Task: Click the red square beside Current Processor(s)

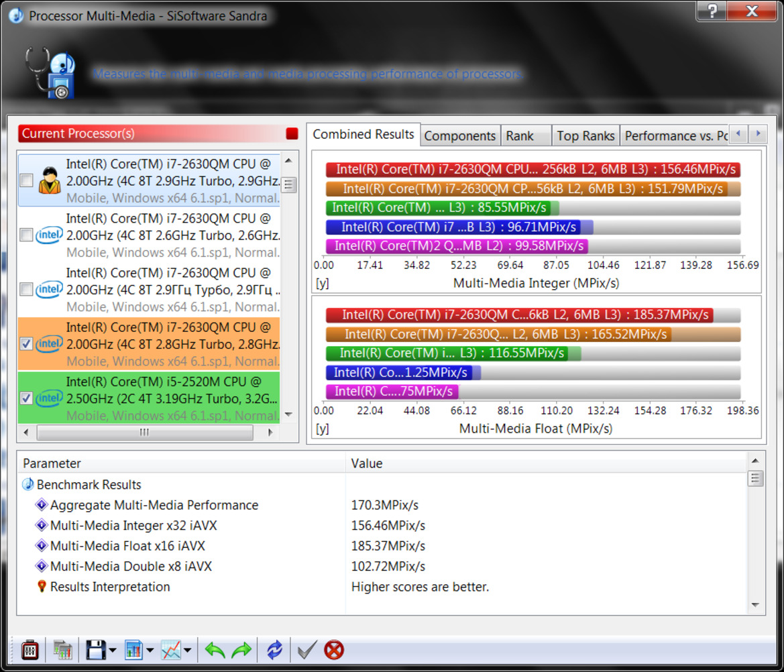Action: pos(292,133)
